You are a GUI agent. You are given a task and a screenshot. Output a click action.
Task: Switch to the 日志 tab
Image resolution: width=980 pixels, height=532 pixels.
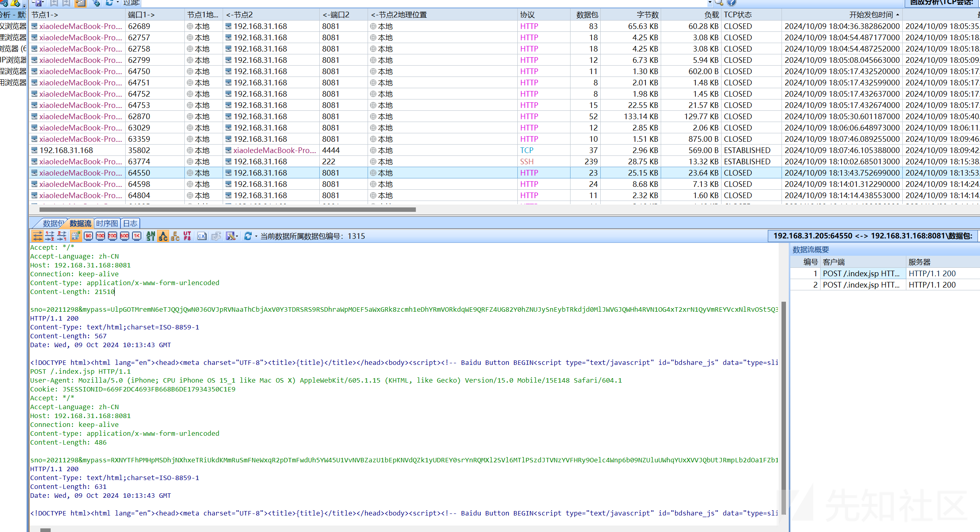[130, 224]
